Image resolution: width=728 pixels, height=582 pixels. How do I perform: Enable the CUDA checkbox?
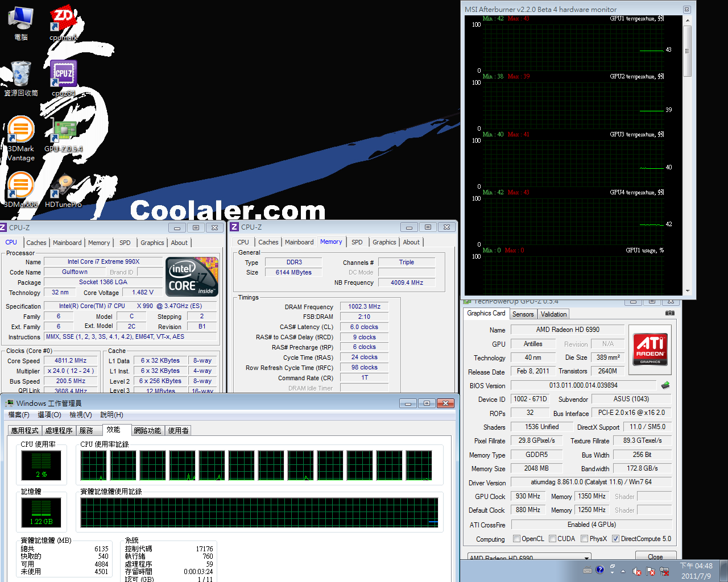click(x=552, y=539)
